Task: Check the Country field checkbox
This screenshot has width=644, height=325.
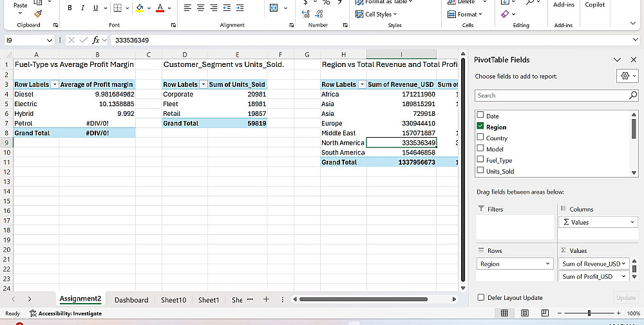Action: (x=480, y=138)
